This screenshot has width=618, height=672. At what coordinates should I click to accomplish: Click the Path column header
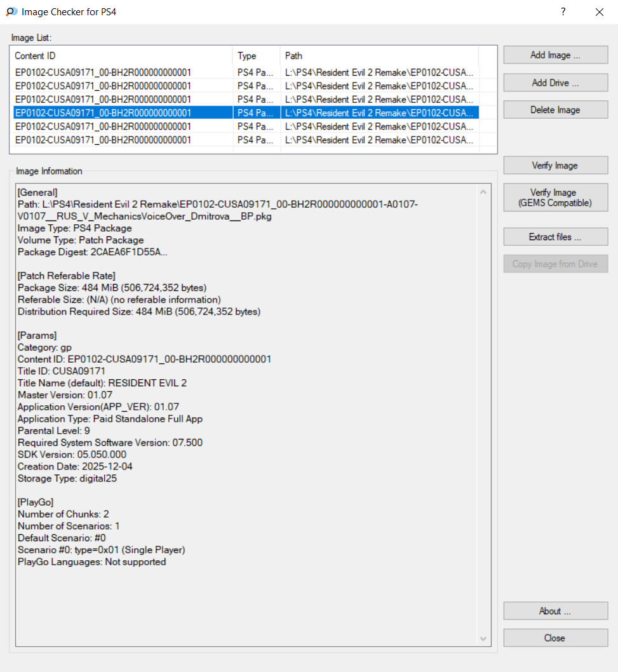point(379,56)
